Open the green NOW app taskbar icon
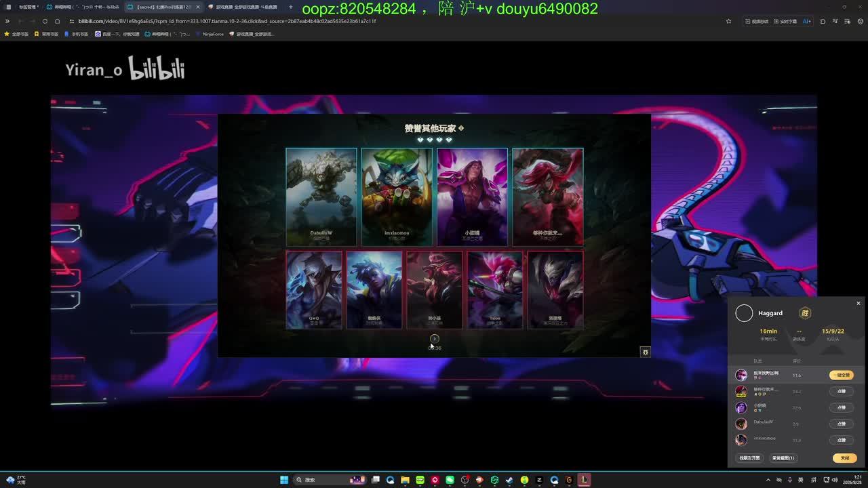 click(420, 480)
